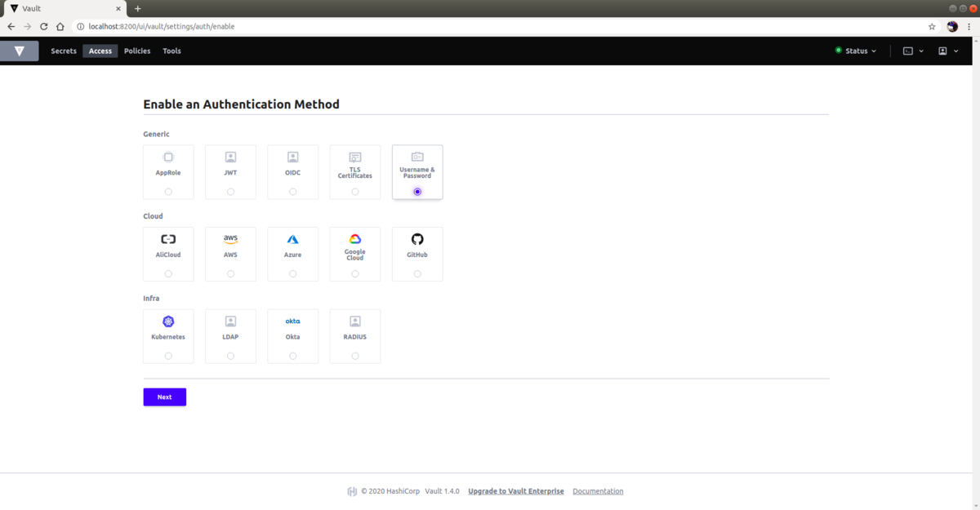The height and width of the screenshot is (510, 980).
Task: Go back with browser back arrow
Action: [11, 26]
